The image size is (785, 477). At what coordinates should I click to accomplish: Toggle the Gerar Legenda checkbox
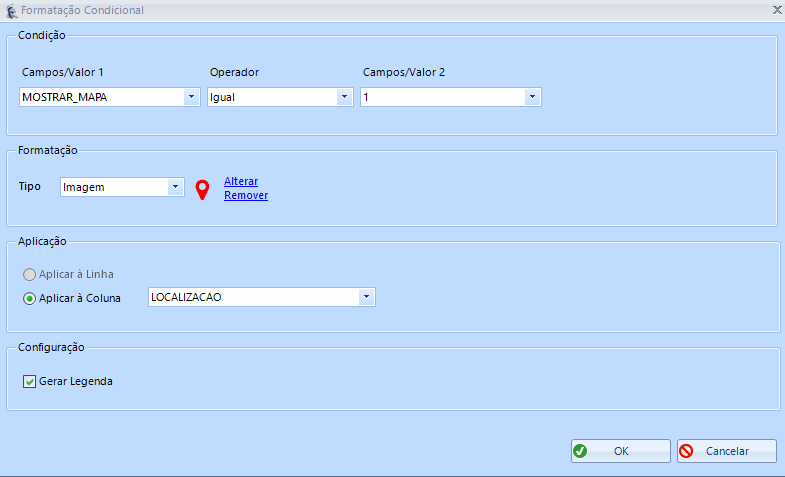pos(29,381)
